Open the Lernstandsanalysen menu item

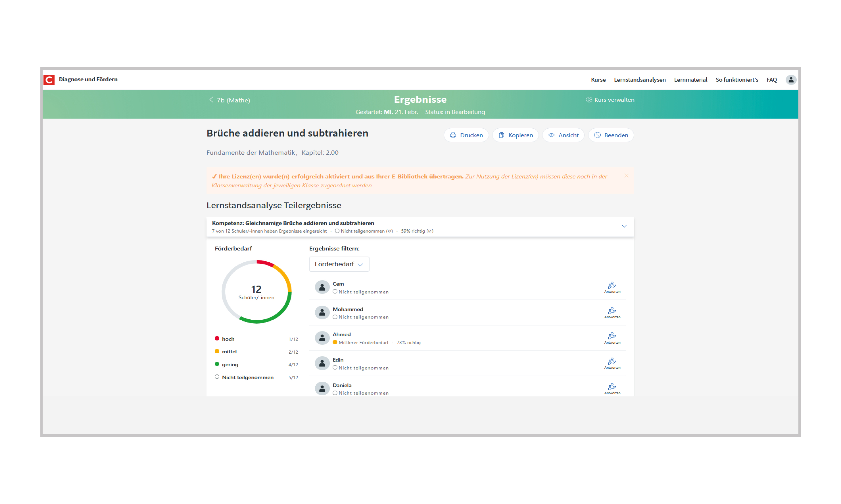[x=640, y=79]
